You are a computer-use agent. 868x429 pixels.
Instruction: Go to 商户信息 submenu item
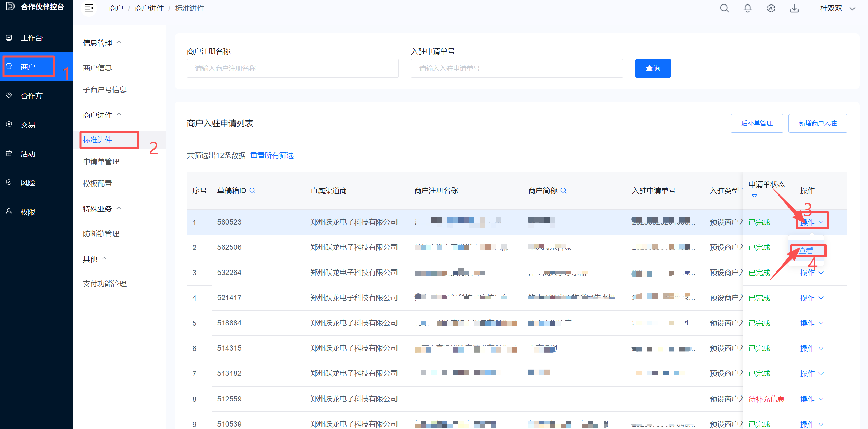[x=97, y=68]
